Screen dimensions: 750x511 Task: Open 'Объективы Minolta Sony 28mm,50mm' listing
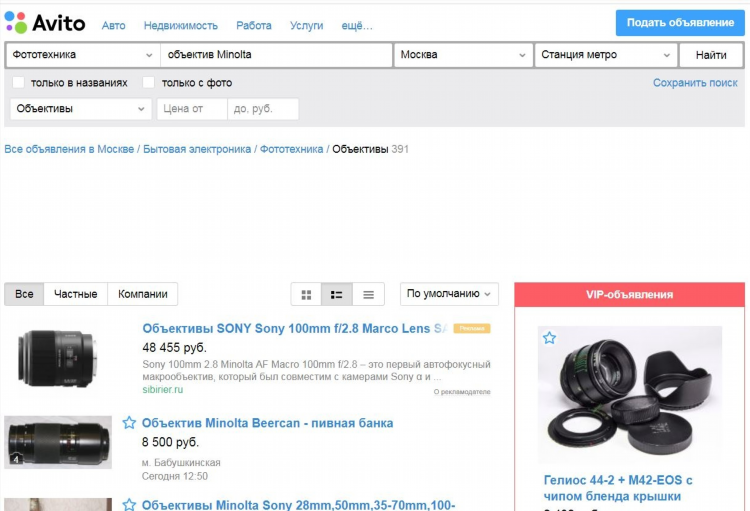tap(298, 505)
